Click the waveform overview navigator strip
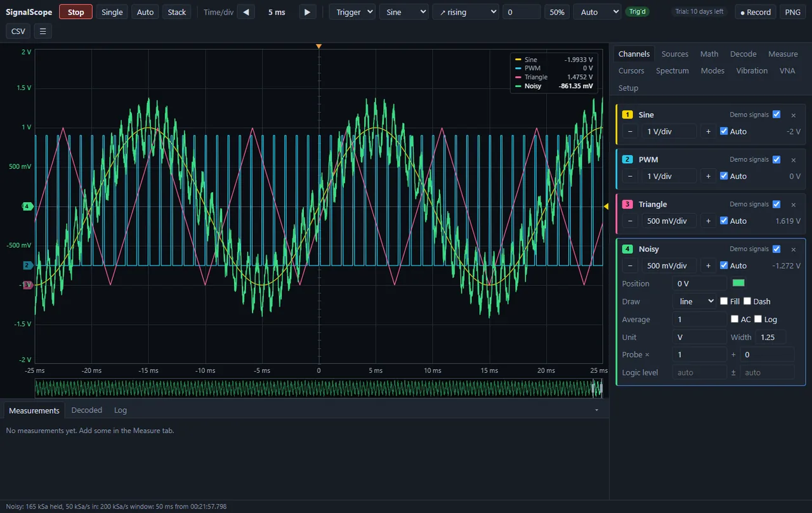Image resolution: width=812 pixels, height=513 pixels. pos(318,388)
